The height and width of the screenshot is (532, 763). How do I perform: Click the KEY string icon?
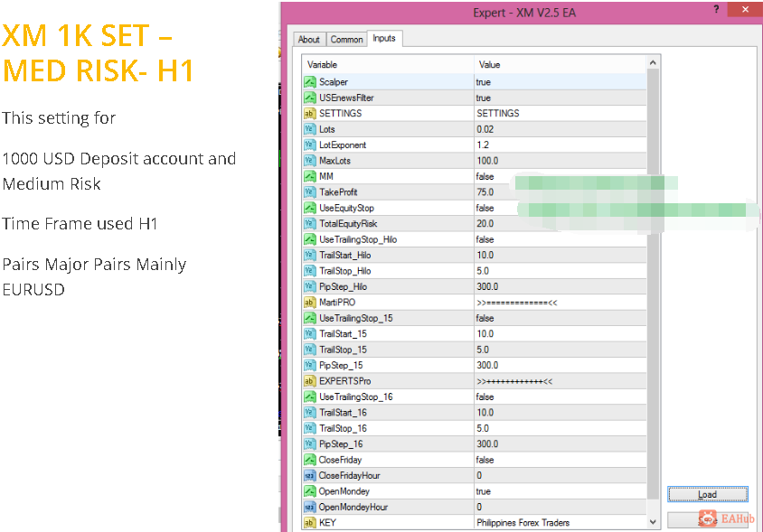[x=309, y=523]
